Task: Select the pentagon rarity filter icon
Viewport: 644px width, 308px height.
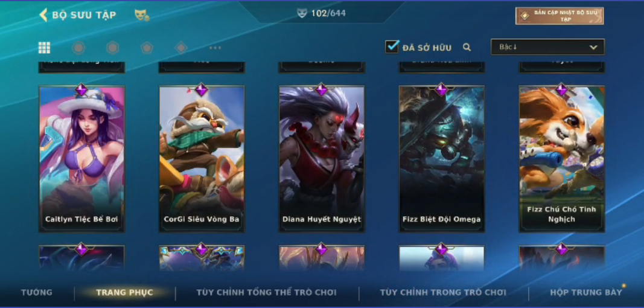Action: [147, 48]
